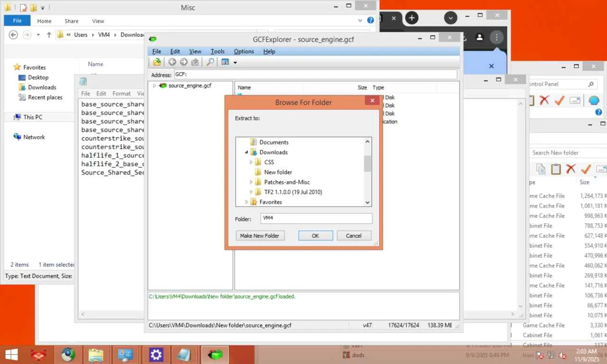Open the Share tab in Misc explorer window
The width and height of the screenshot is (607, 364).
(x=72, y=21)
